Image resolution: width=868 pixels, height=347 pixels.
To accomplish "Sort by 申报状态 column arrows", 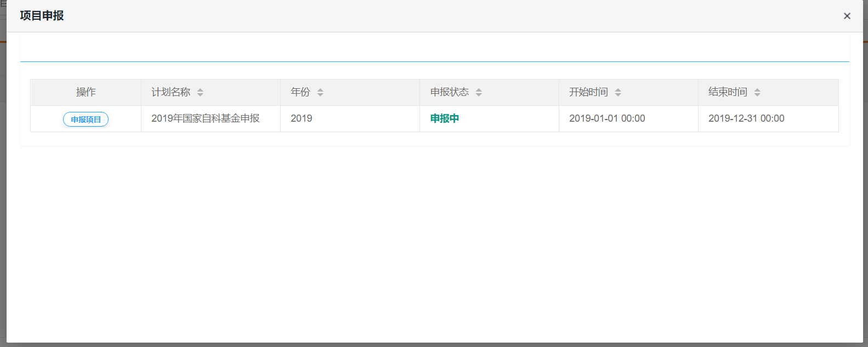I will (x=479, y=92).
